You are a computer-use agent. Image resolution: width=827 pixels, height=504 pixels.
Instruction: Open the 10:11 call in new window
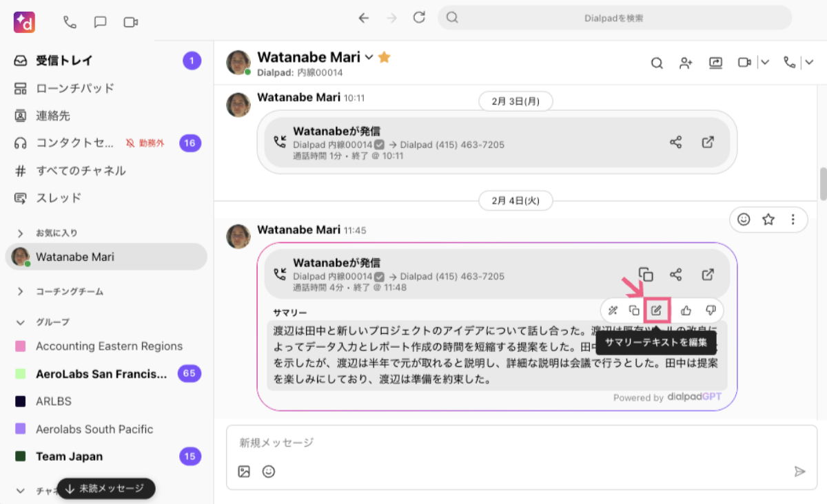click(708, 143)
